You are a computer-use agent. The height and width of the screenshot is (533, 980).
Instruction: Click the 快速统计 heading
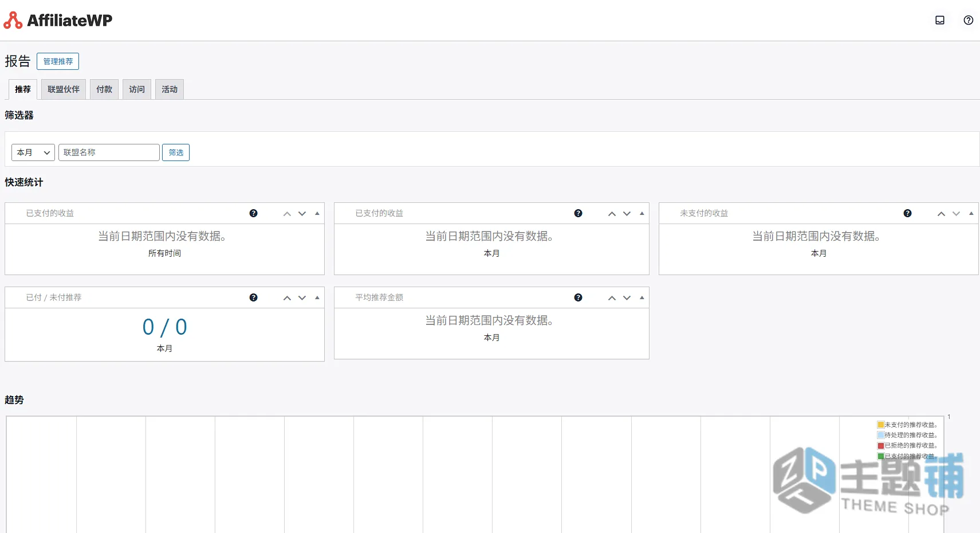coord(24,182)
